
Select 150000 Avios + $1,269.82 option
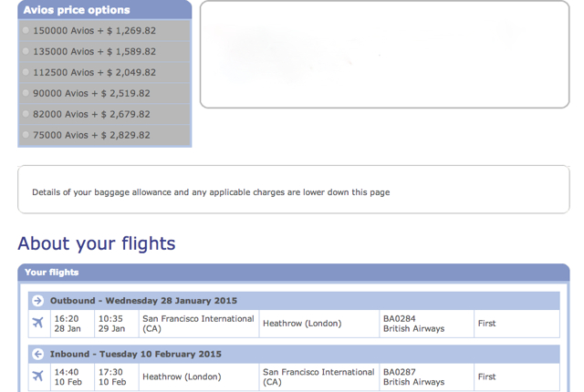26,30
